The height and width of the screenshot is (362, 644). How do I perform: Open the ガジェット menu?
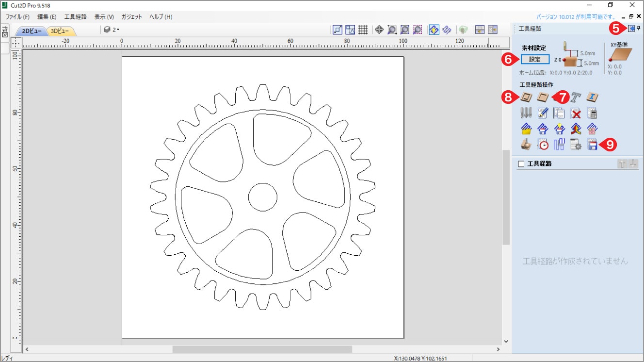point(132,16)
